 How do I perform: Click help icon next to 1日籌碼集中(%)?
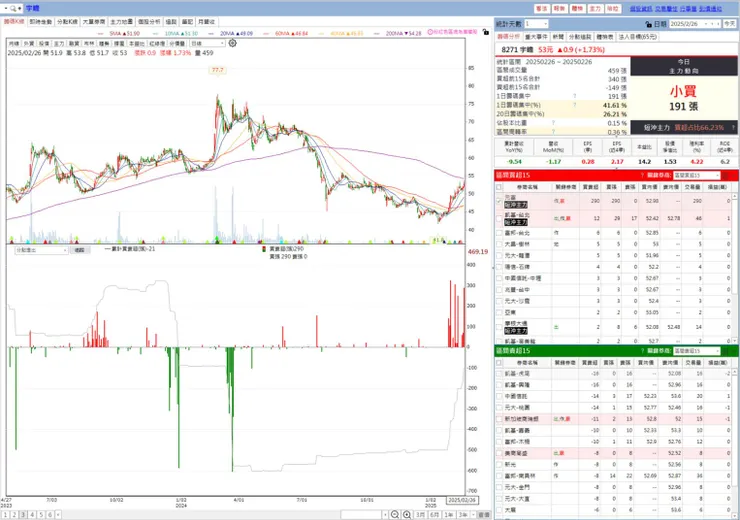[x=574, y=105]
